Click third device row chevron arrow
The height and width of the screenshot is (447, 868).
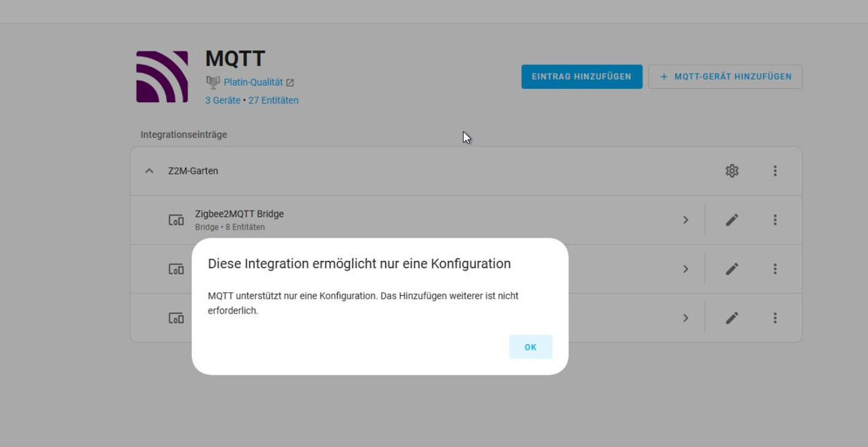pos(686,318)
